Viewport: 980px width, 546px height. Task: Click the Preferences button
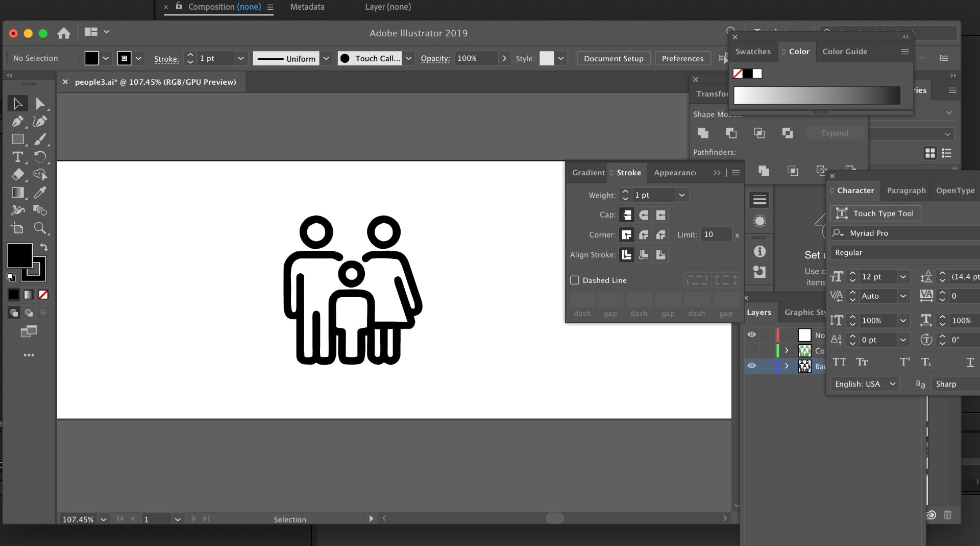tap(682, 58)
